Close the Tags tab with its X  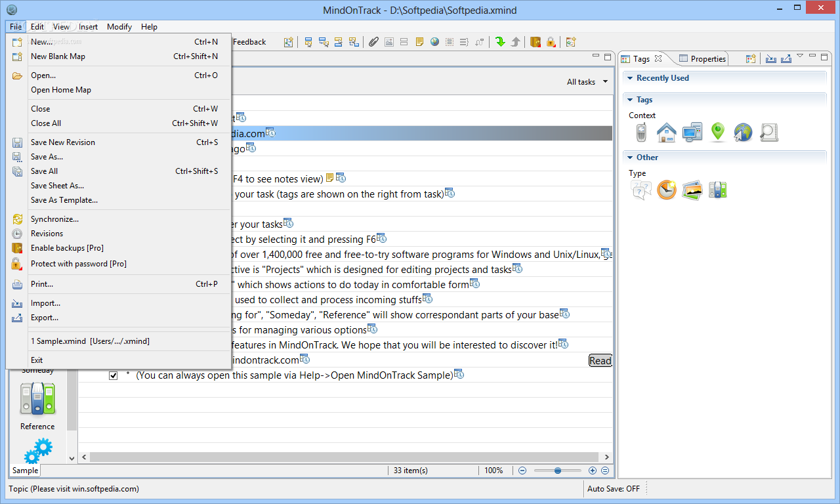[658, 58]
